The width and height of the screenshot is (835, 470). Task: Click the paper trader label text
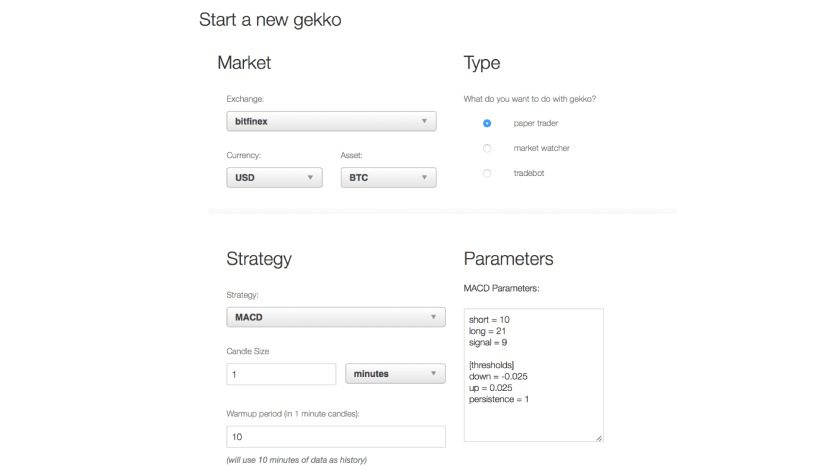tap(536, 123)
